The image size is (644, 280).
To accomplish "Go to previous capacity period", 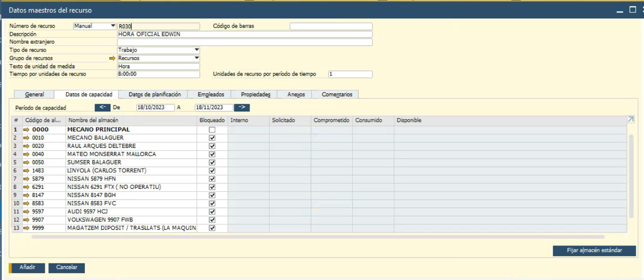I will pyautogui.click(x=103, y=108).
